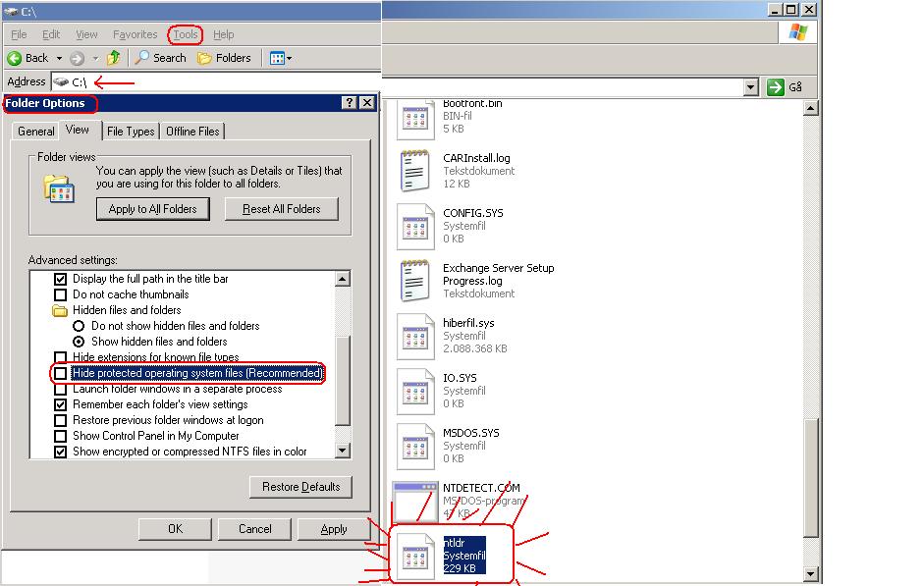The image size is (924, 586).
Task: Expand the address bar dropdown arrow
Action: [751, 87]
